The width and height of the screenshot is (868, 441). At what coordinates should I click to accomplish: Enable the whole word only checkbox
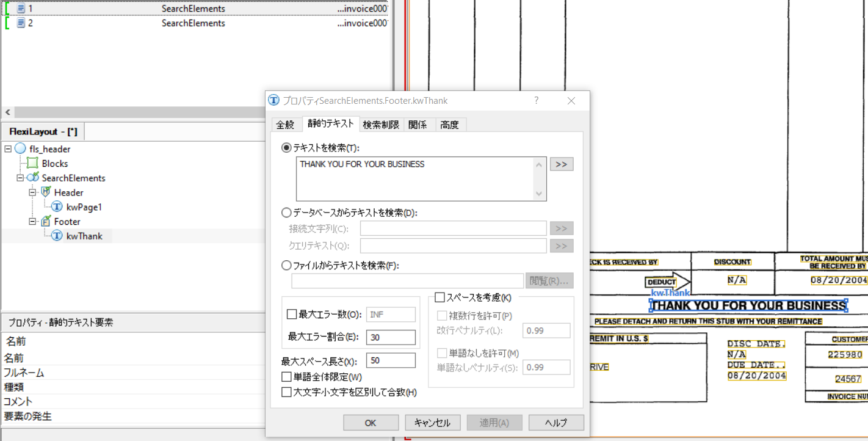(286, 377)
